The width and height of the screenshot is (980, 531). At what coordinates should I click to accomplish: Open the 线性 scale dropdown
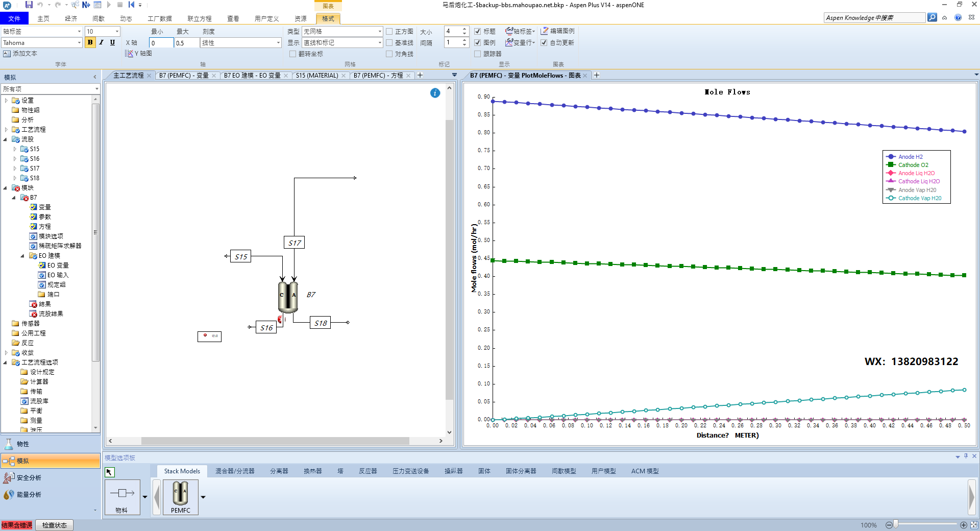tap(278, 43)
